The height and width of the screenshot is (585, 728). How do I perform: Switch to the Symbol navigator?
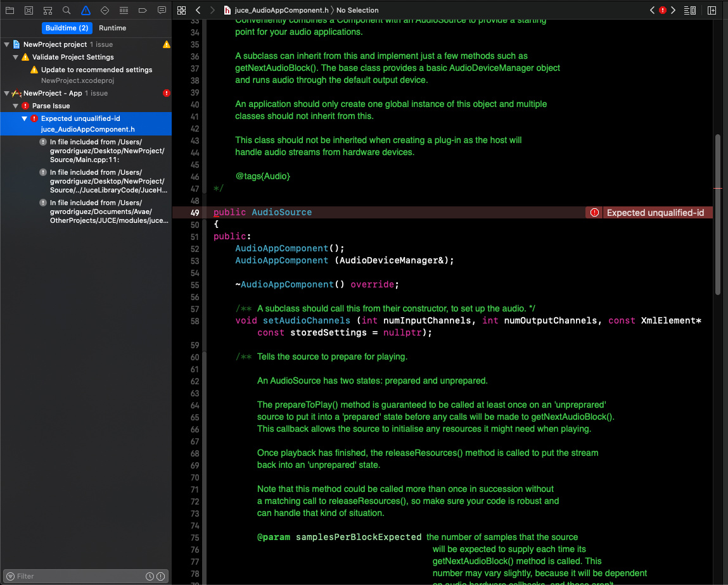[48, 10]
